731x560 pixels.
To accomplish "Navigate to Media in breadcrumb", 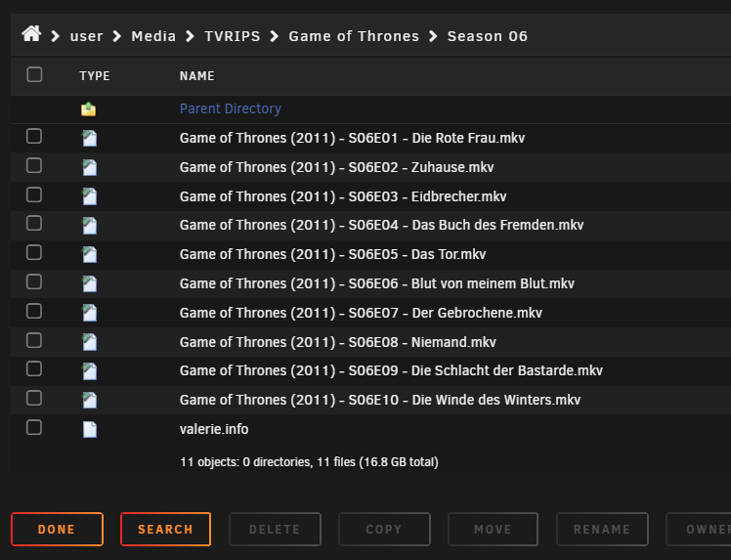I will point(153,36).
